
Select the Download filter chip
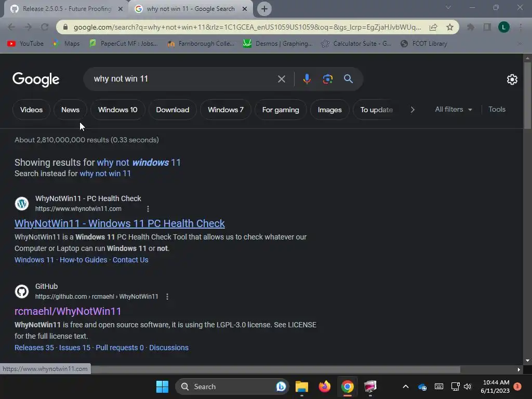pos(172,110)
